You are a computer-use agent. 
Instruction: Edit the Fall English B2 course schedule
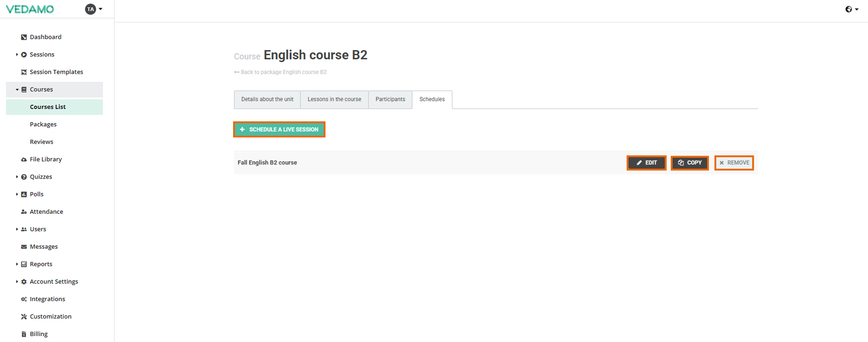646,163
